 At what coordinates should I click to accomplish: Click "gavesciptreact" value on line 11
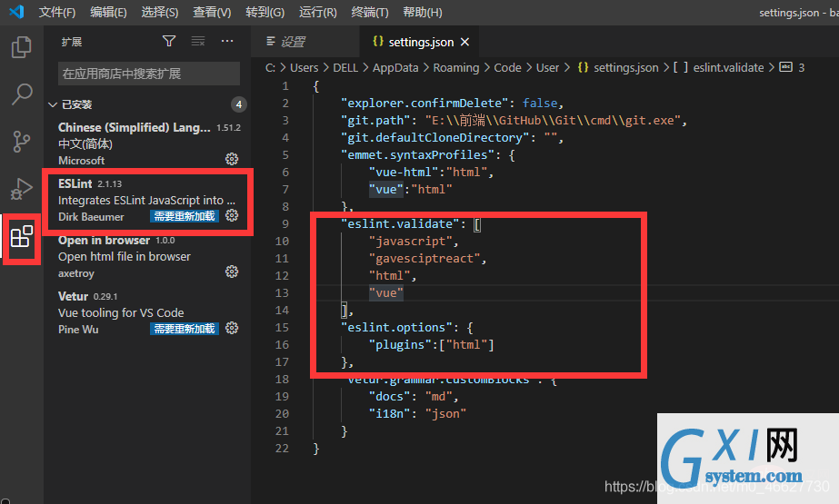coord(424,258)
